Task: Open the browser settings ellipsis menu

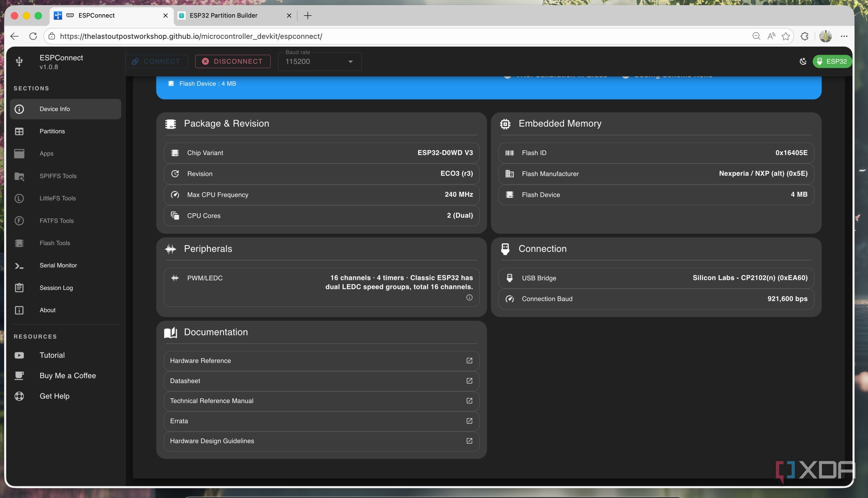Action: coord(844,36)
